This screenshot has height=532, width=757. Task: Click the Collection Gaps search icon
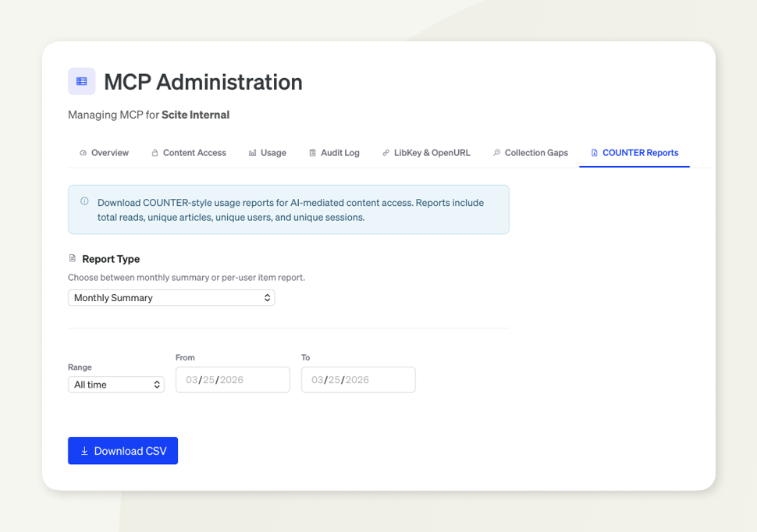tap(496, 153)
